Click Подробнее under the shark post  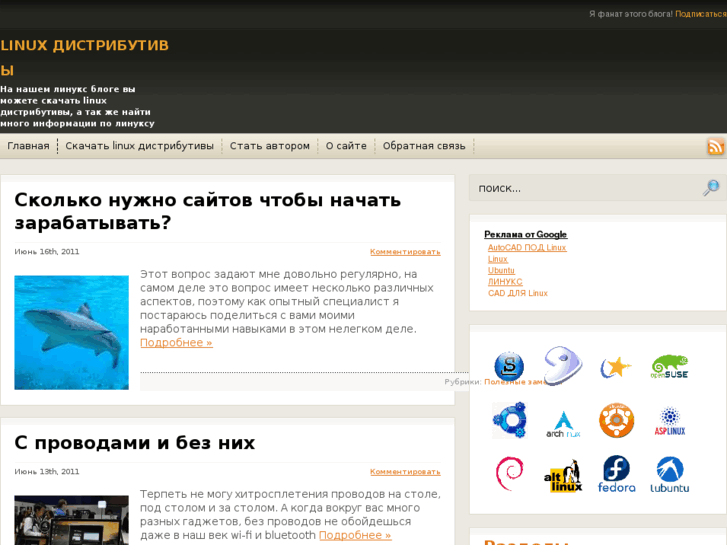point(176,343)
